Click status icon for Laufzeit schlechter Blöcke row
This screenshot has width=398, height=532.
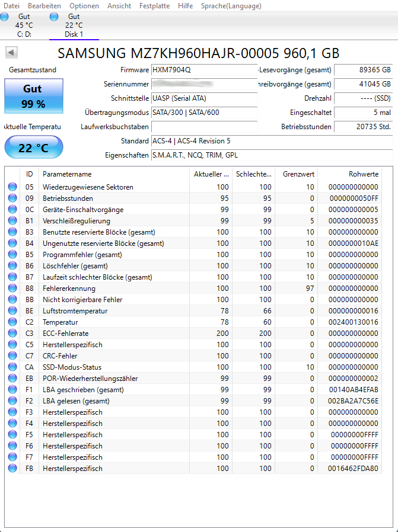tap(12, 277)
